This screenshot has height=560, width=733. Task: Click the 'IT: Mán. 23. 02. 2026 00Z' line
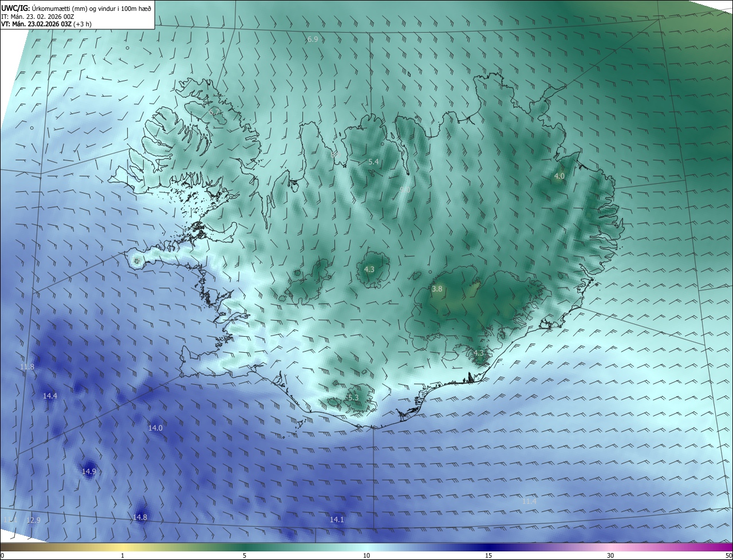[x=38, y=16]
